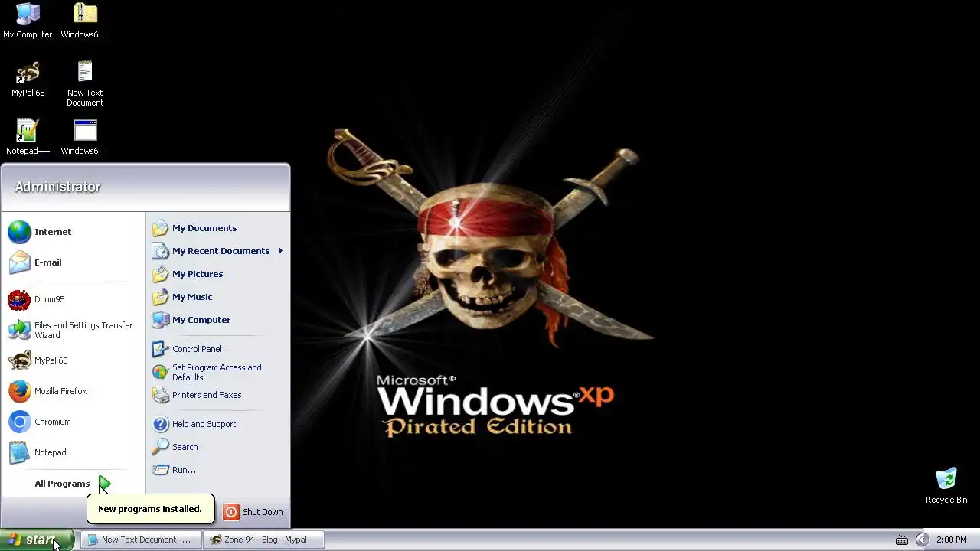Launch MyPal 68 from Start menu
This screenshot has height=551, width=980.
(73, 360)
